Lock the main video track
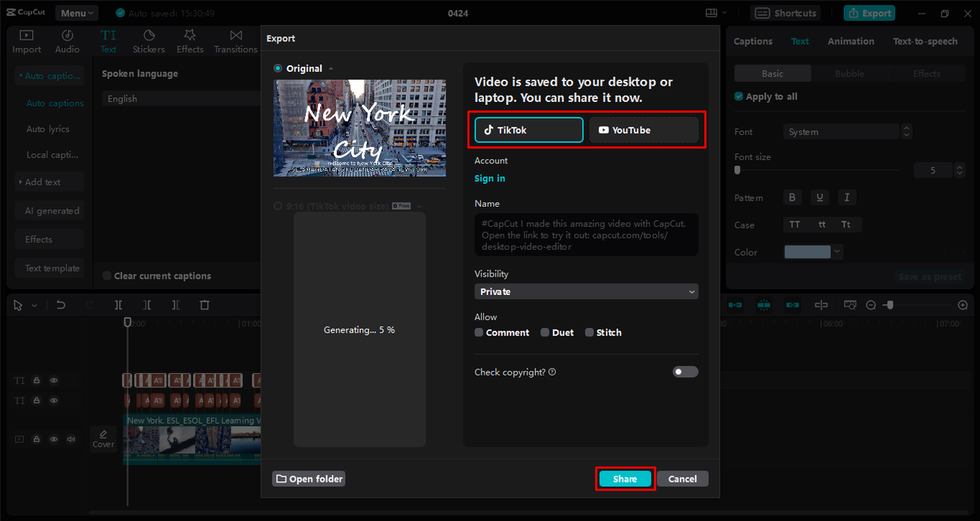The image size is (980, 521). (37, 439)
